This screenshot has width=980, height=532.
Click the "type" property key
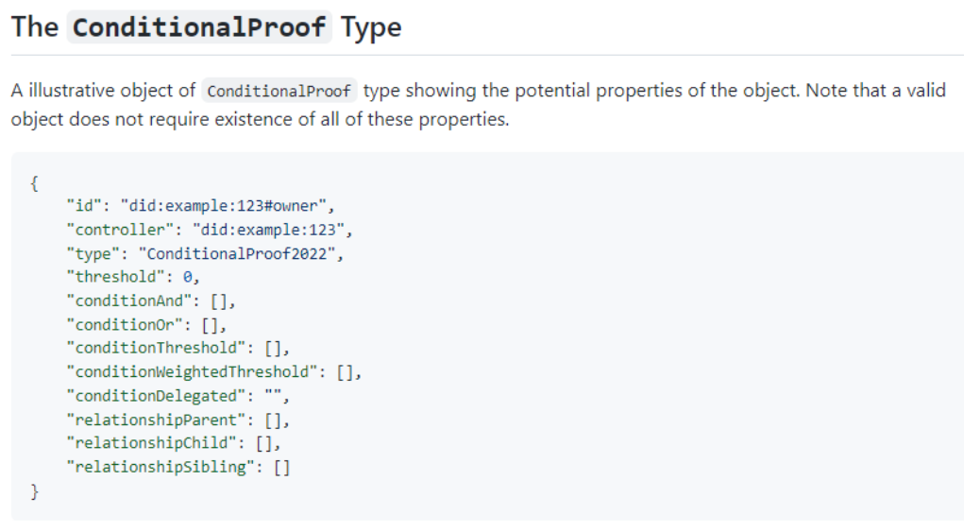click(x=93, y=253)
